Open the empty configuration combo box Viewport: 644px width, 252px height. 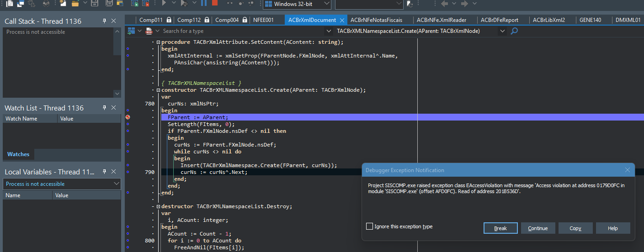pyautogui.click(x=369, y=4)
